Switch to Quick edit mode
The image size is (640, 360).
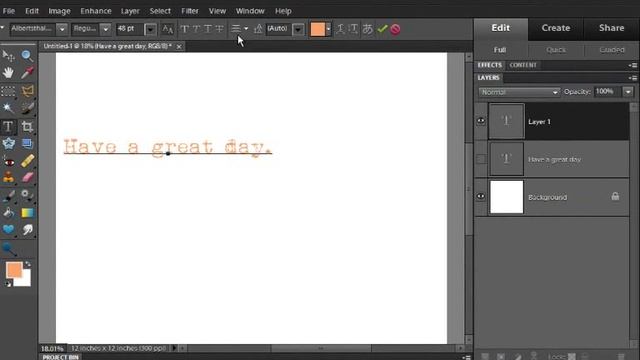tap(556, 50)
